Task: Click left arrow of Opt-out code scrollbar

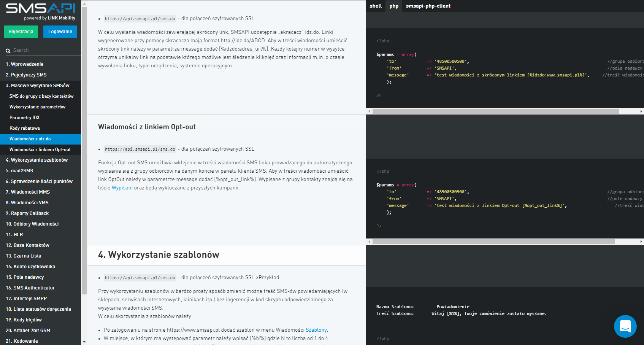Action: pos(369,242)
